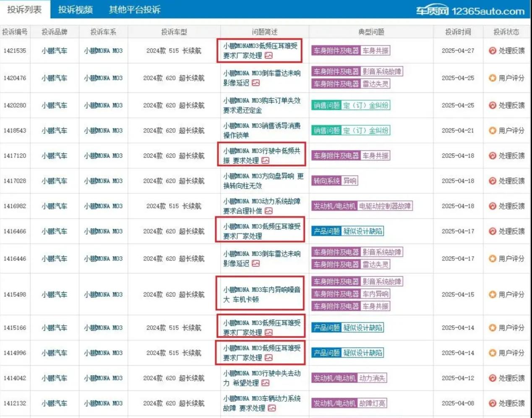Click the 动力消失 tag for complaint 1414042
Screen dimensions: 532x418
[x=372, y=378]
